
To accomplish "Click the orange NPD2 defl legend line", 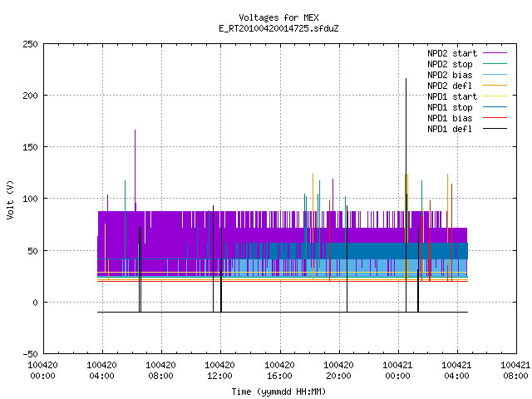I will [495, 86].
